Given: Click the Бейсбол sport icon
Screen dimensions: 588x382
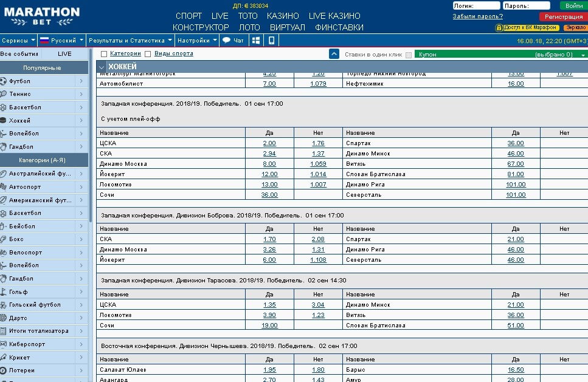Looking at the screenshot, I should (x=4, y=226).
